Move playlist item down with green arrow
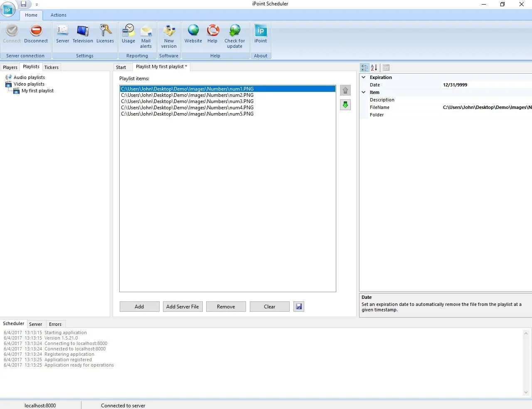This screenshot has width=532, height=409. click(345, 105)
